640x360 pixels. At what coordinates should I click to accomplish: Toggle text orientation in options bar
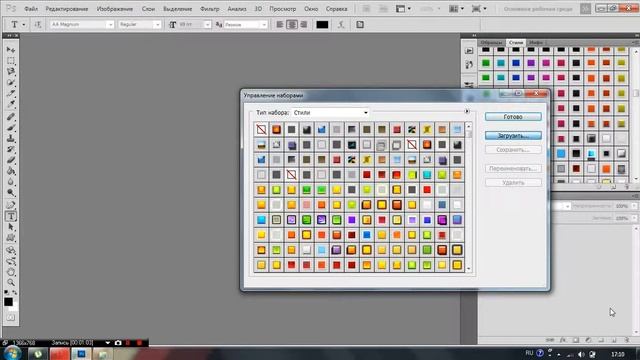click(38, 24)
